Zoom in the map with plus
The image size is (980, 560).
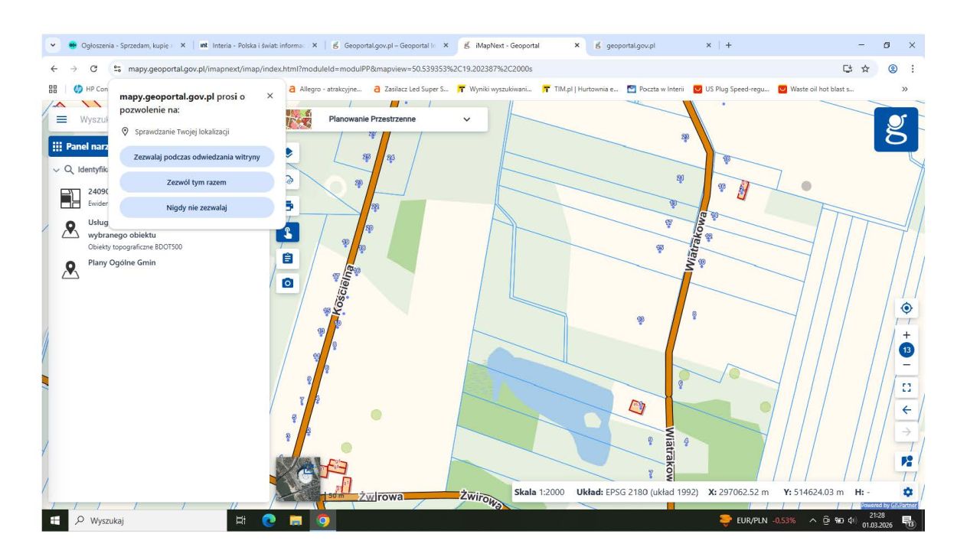[x=907, y=335]
